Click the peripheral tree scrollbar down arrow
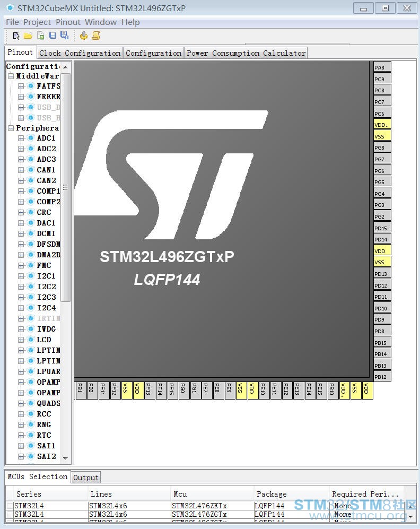 [65, 458]
